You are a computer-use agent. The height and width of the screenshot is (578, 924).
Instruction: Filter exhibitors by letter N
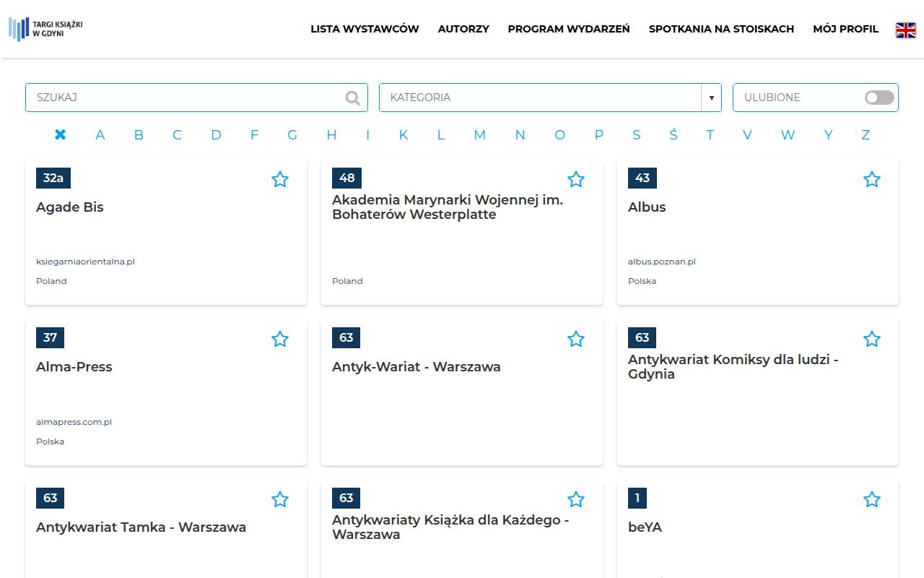[520, 134]
